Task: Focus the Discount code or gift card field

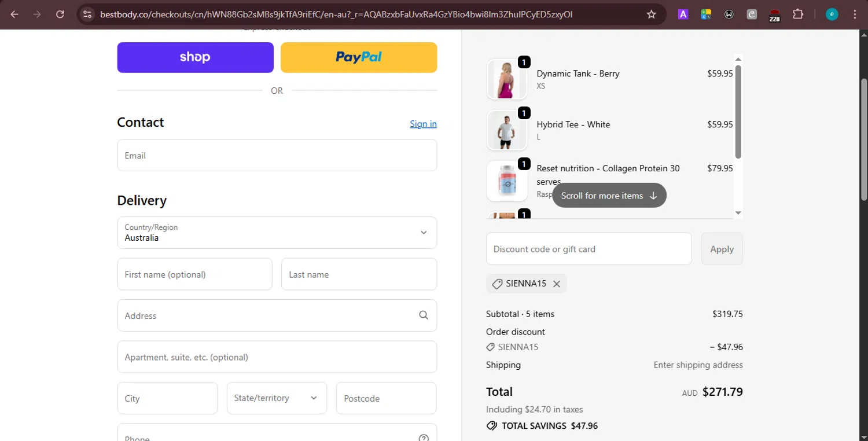Action: [589, 249]
